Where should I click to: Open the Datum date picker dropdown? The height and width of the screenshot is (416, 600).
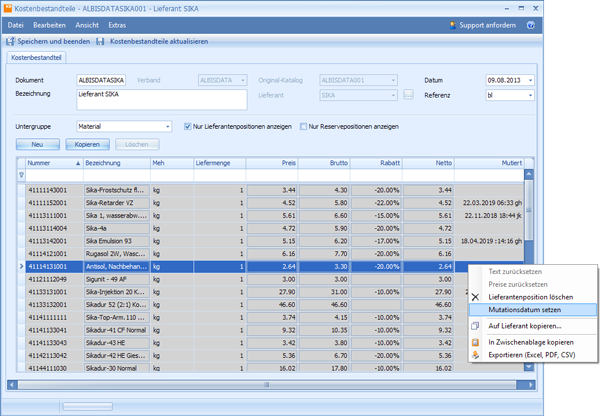click(x=530, y=80)
